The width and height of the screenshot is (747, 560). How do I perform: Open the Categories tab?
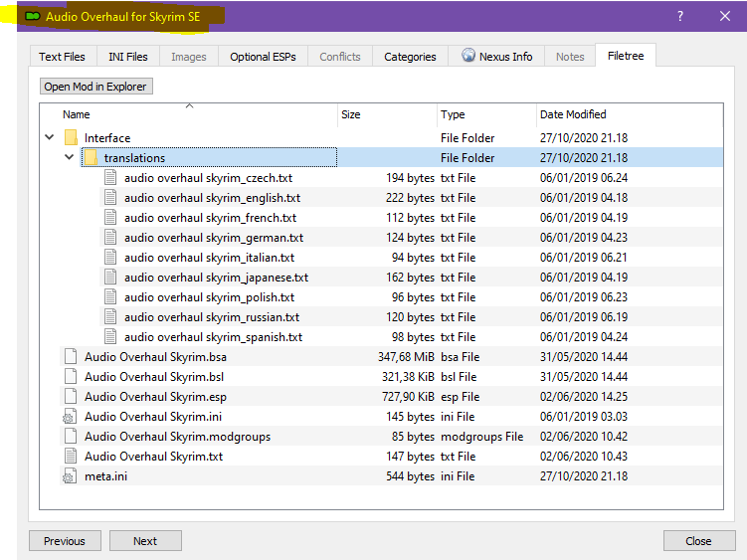coord(410,57)
